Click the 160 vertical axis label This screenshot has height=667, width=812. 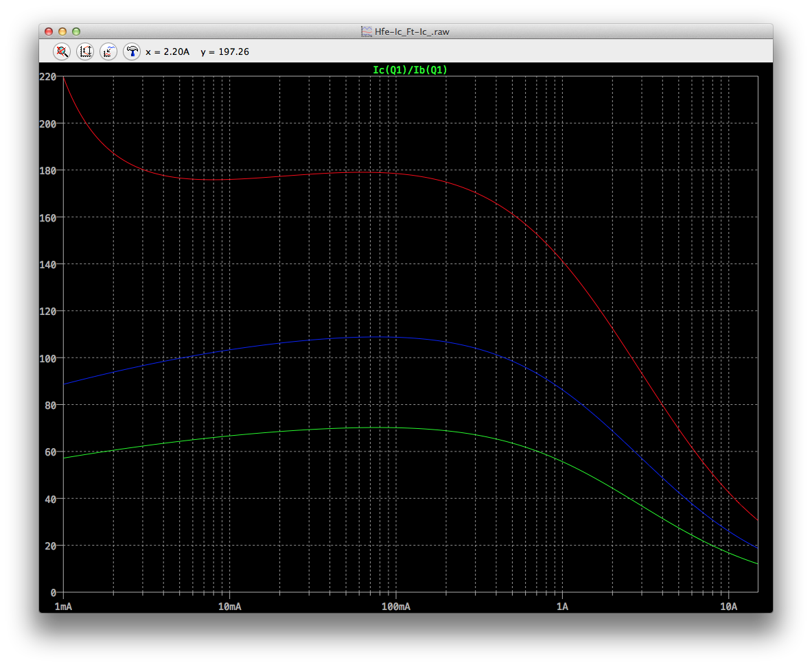pos(47,218)
